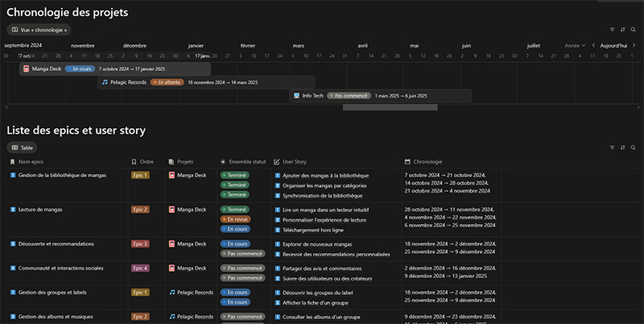Image resolution: width=644 pixels, height=324 pixels.
Task: Click Pas commencé badge on Info Tech bar
Action: pos(349,96)
